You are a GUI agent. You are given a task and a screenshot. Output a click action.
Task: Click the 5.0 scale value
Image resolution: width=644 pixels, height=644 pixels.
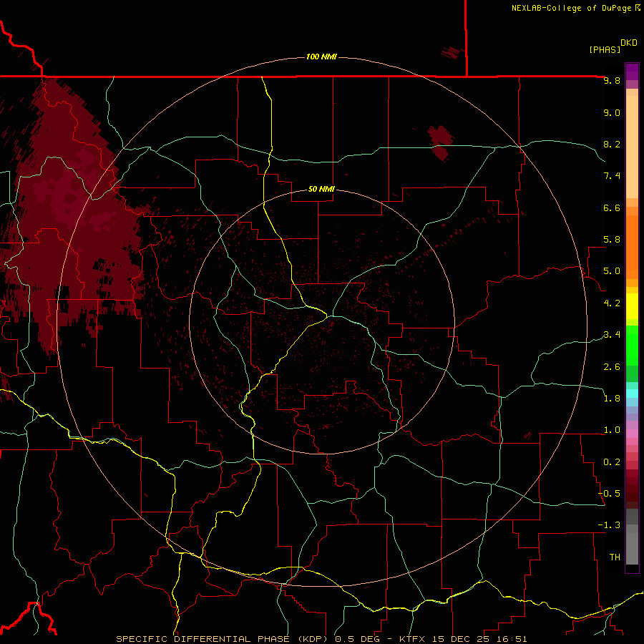coord(612,271)
